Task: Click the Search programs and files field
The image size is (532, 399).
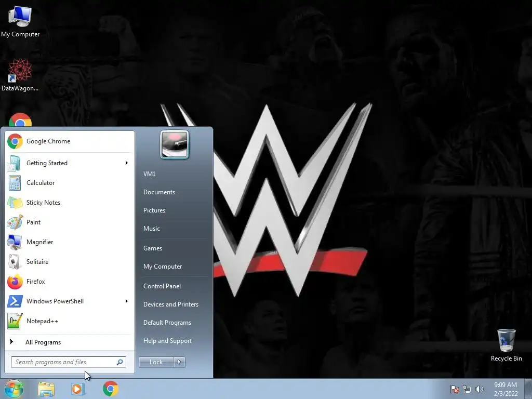Action: coord(69,362)
